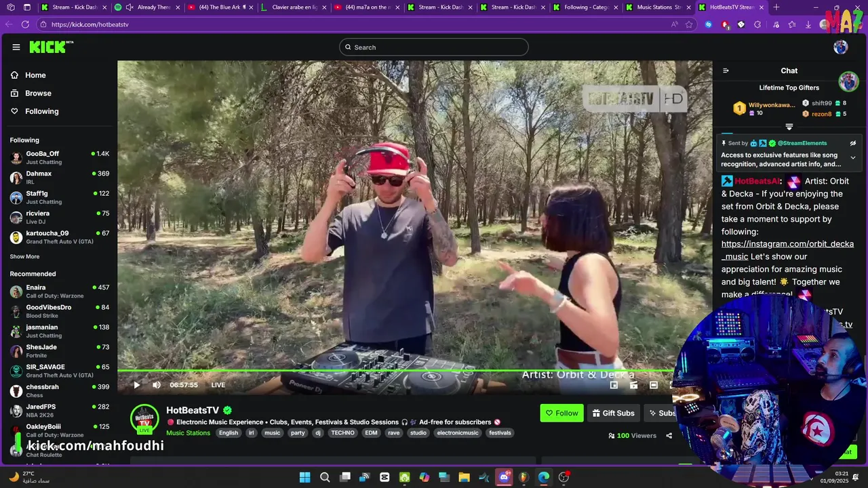Viewport: 868px width, 488px height.
Task: Open Dahmax followed channel
Action: tap(60, 178)
